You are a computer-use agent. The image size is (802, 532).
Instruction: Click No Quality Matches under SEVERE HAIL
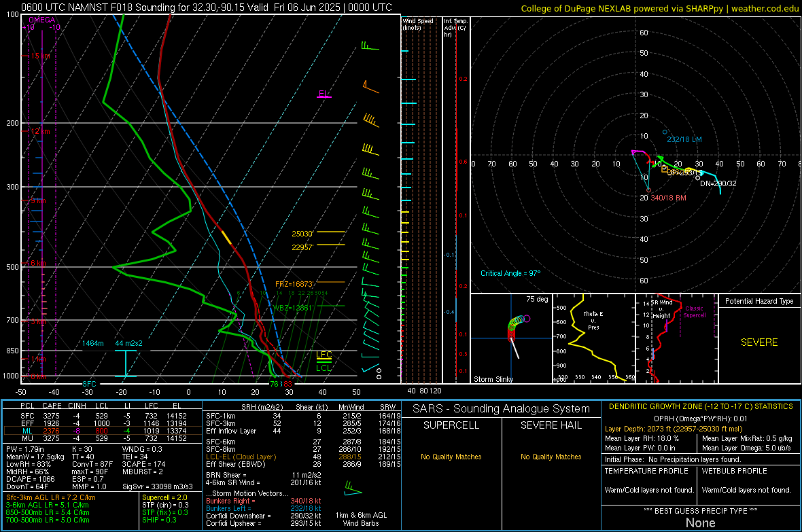tap(551, 457)
